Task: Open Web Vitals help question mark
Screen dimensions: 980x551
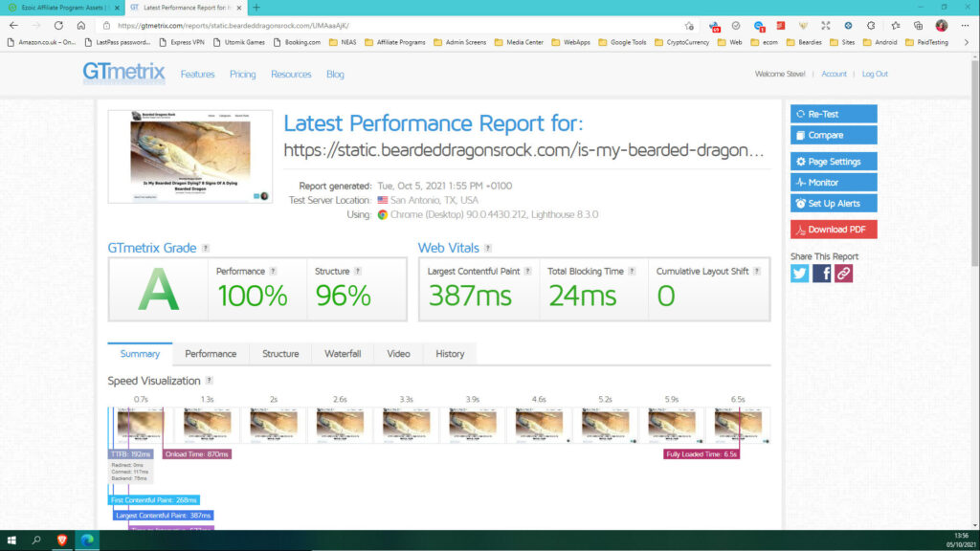Action: [488, 248]
